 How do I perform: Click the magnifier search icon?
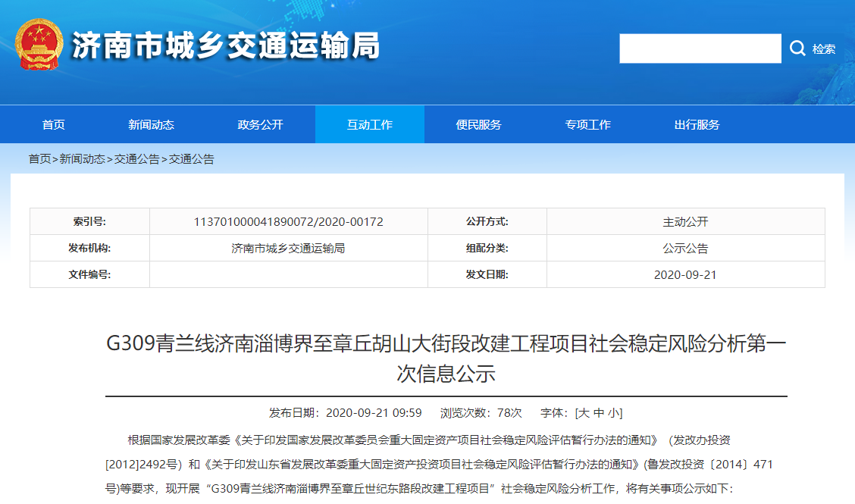click(x=797, y=49)
